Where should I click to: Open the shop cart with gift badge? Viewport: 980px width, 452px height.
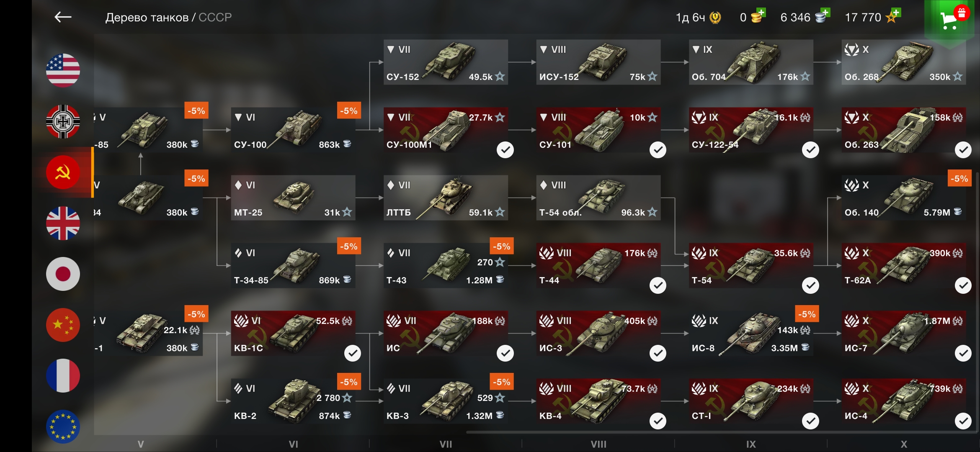[951, 19]
